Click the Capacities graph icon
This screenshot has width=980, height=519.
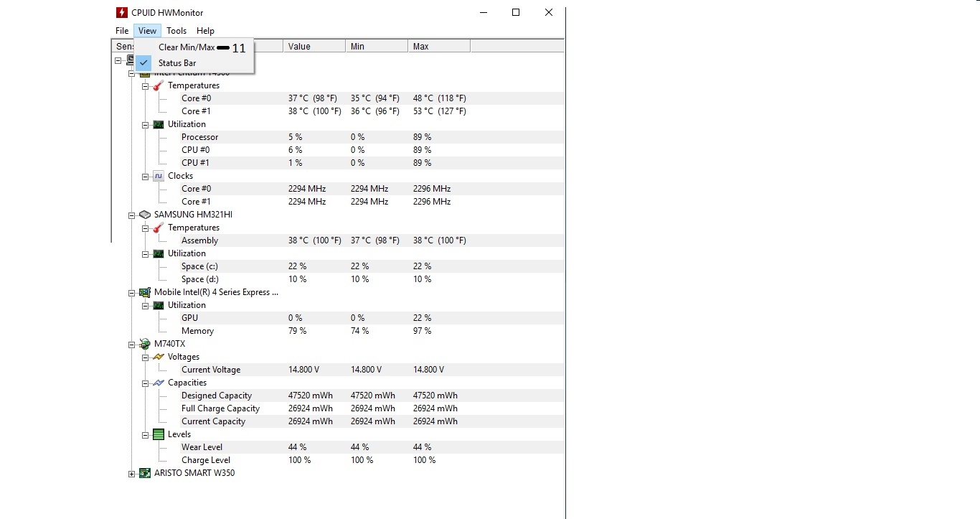(x=159, y=383)
